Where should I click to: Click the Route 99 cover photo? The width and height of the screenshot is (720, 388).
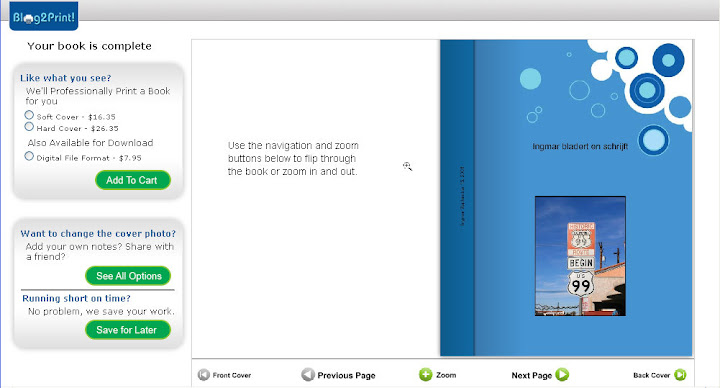click(x=580, y=256)
